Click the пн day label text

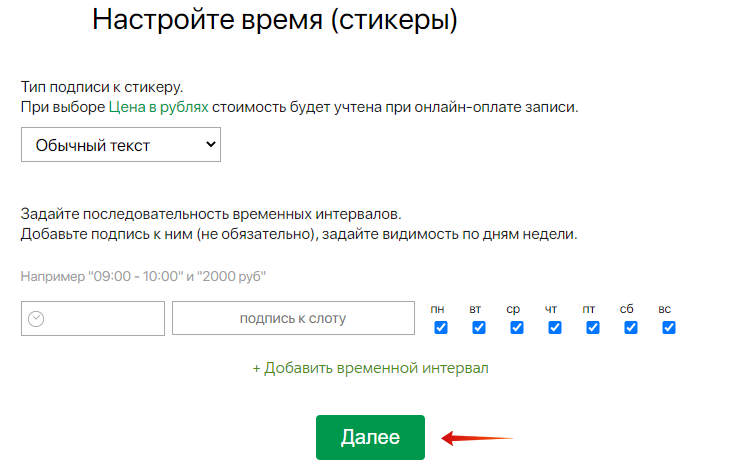pyautogui.click(x=437, y=309)
